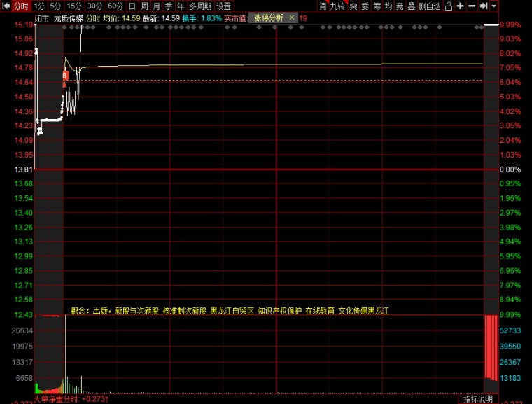Click the padlock lock icon
532x404 pixels.
[449, 6]
